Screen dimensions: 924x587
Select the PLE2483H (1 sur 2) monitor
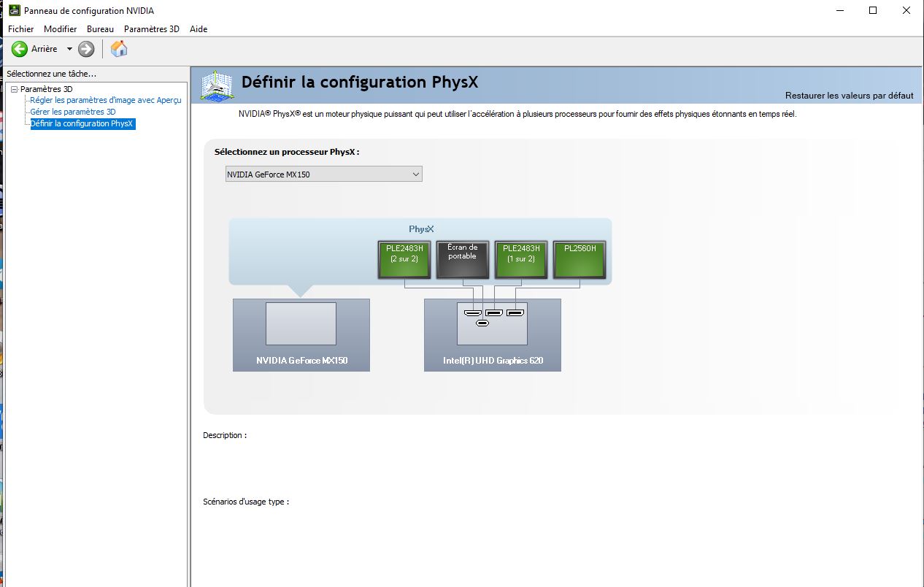click(520, 259)
